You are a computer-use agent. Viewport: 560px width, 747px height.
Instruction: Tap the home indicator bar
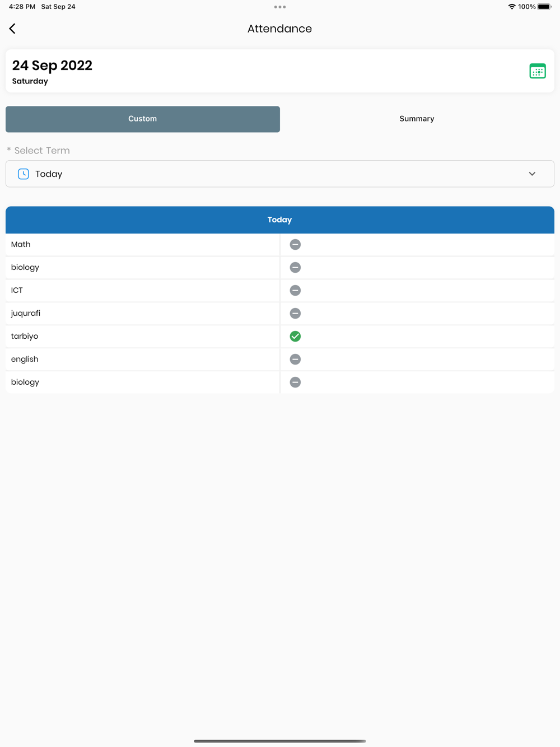280,741
